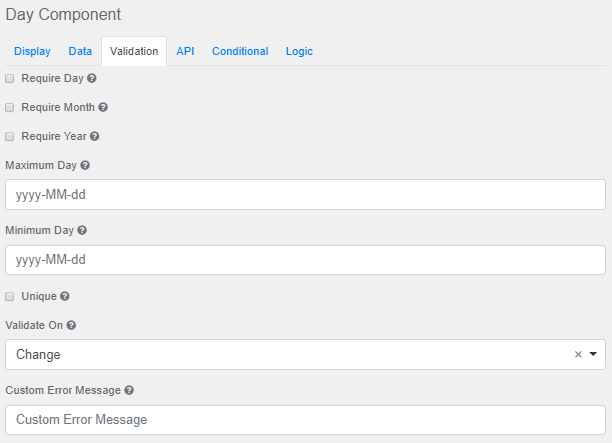Click the help icon next to Unique
Screen dimensions: 612x443
coord(65,297)
